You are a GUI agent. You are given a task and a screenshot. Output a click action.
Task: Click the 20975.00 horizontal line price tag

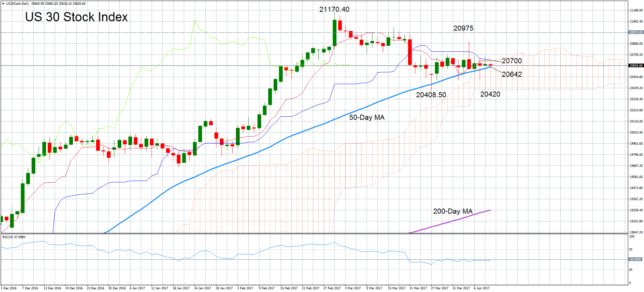click(x=636, y=32)
